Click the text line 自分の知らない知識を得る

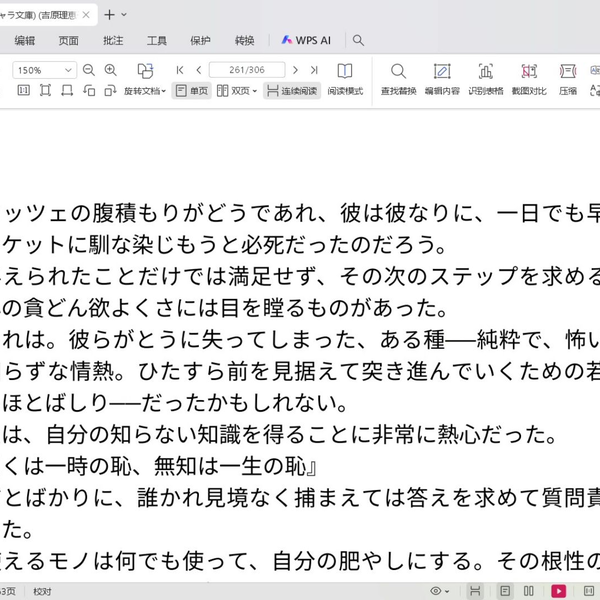click(176, 434)
